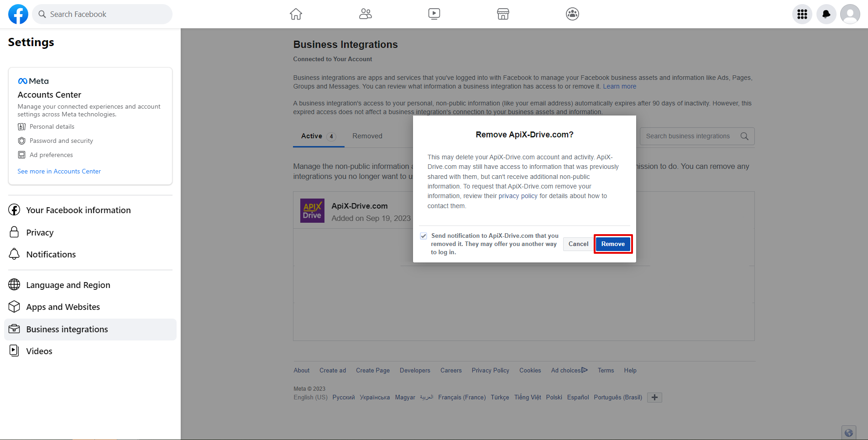Open the Watch video icon in the top bar
This screenshot has height=440, width=868.
point(434,14)
